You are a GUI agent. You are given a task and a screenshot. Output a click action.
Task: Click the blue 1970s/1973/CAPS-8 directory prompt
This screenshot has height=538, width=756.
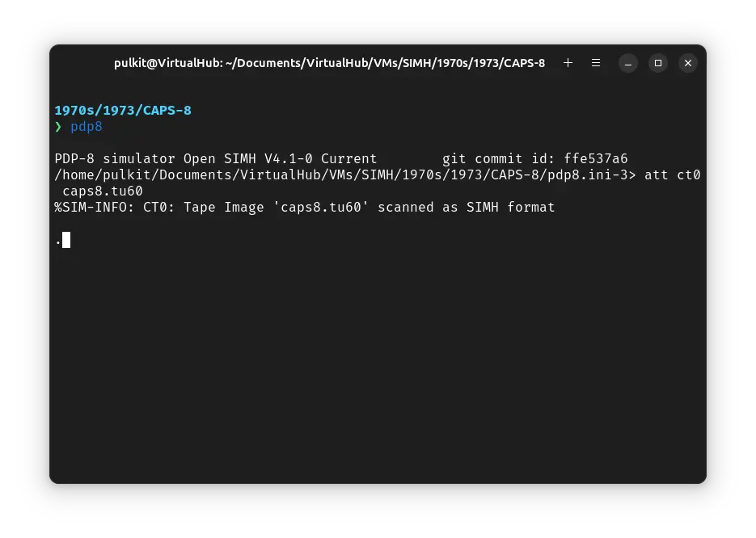(x=123, y=110)
